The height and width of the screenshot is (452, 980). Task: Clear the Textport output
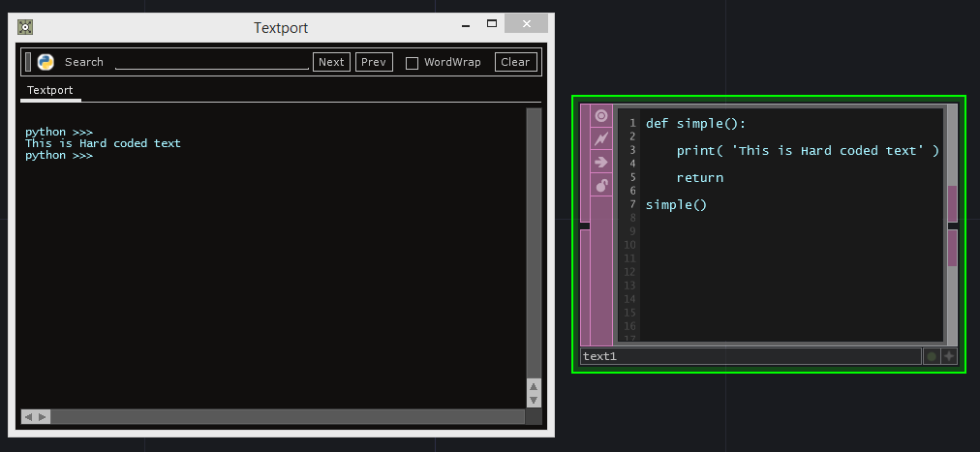[x=515, y=62]
